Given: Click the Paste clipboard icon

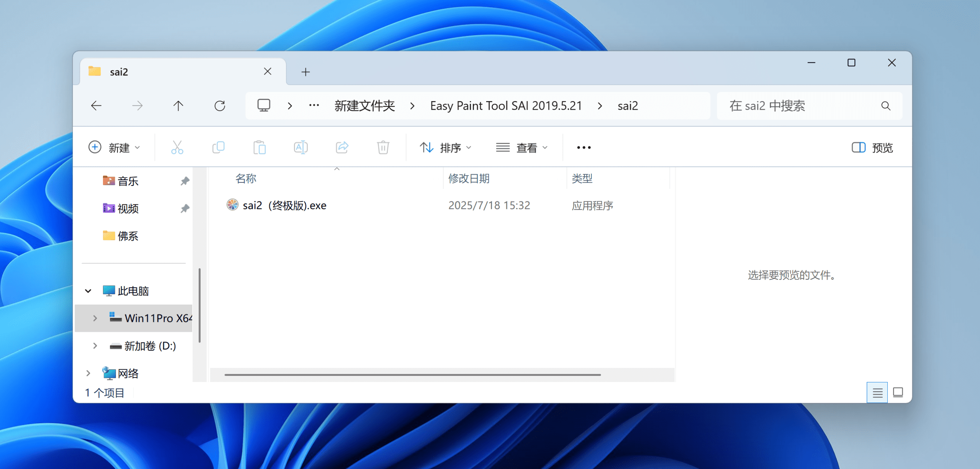Looking at the screenshot, I should (260, 148).
